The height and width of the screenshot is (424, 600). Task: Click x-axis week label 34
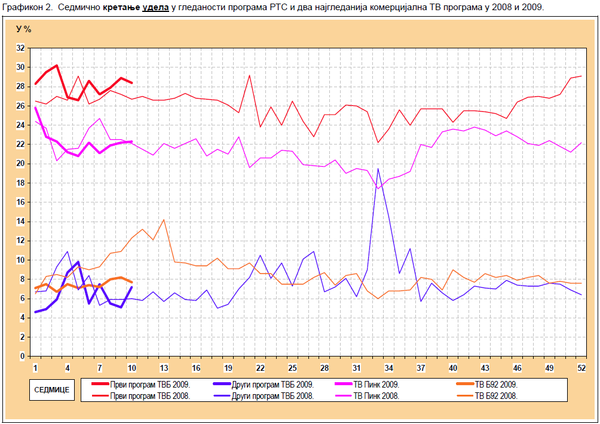[389, 368]
